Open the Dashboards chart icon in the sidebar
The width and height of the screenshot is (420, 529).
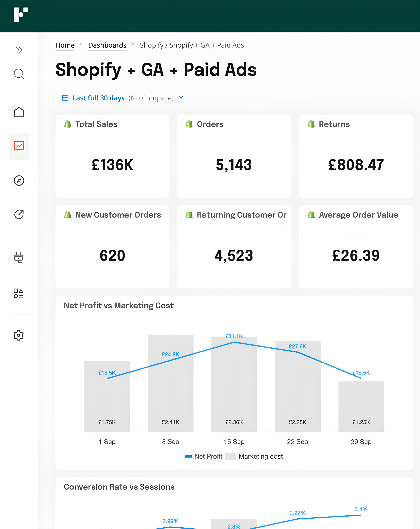click(x=19, y=146)
